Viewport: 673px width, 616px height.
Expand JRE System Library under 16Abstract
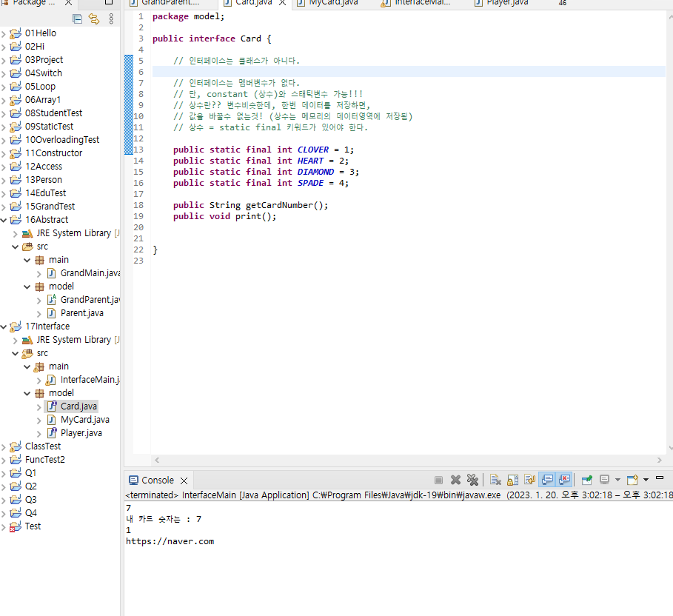tap(16, 233)
